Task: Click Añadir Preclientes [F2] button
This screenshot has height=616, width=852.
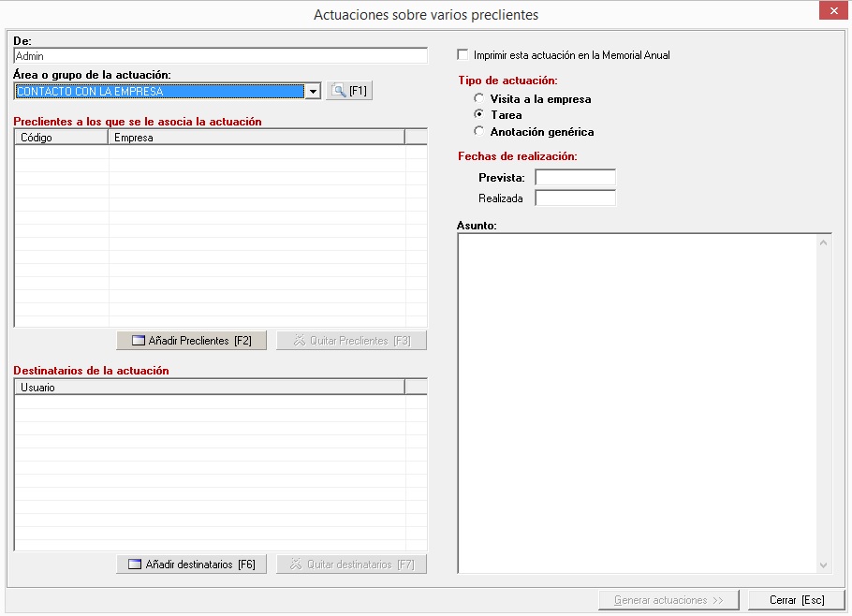Action: [191, 341]
